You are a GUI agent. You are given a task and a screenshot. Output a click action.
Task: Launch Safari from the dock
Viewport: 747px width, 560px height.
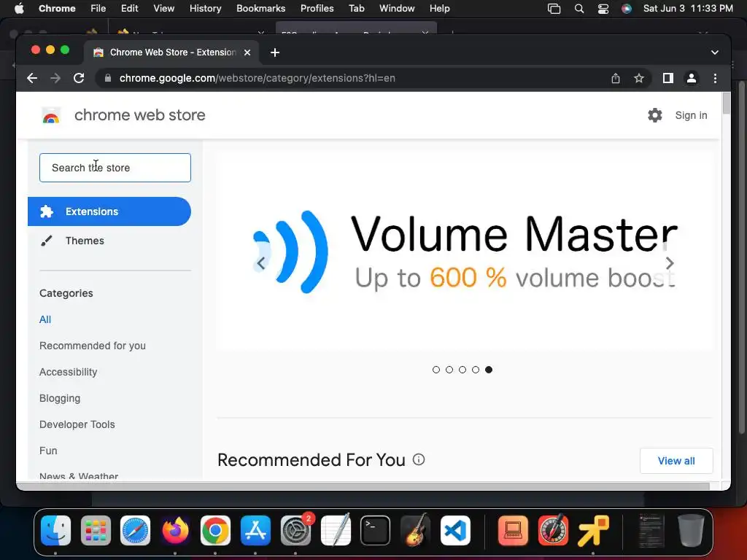(135, 531)
